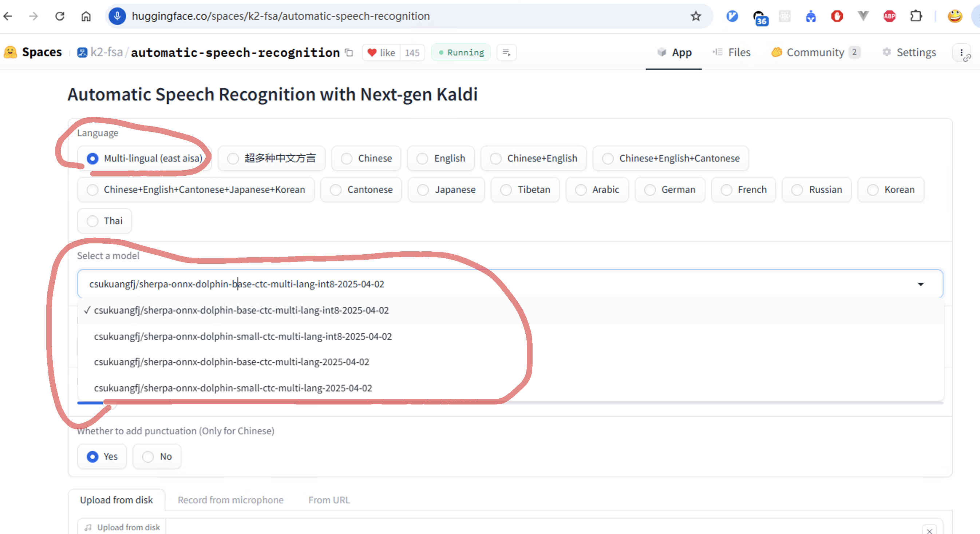Choose dolphin-base-ctc-multi-lang-int8 model option
Screen dimensions: 980x534
[x=510, y=310]
